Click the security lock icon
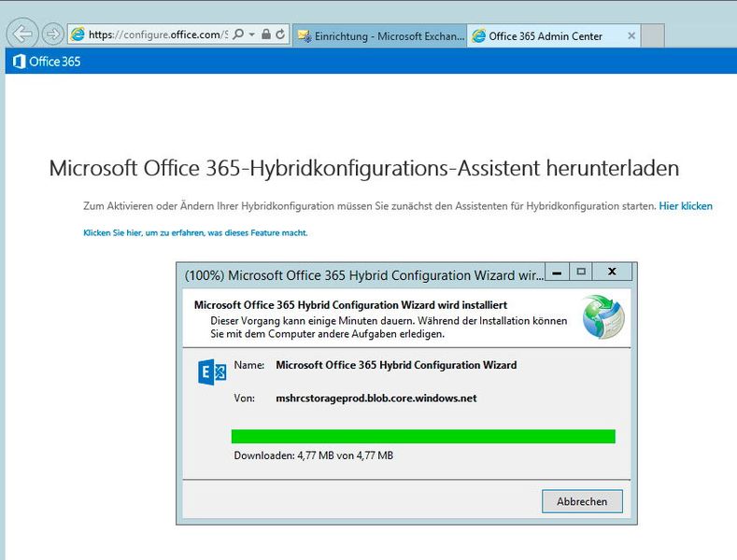The image size is (737, 560). pos(266,35)
